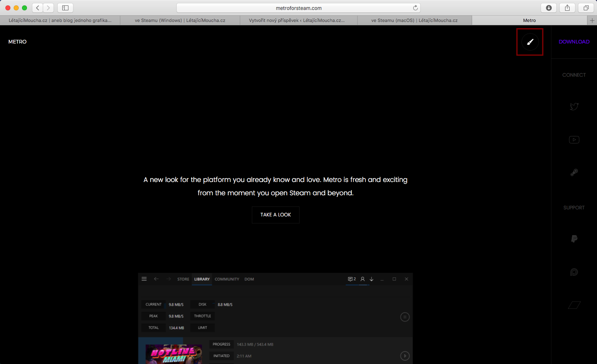Open the YouTube icon in sidebar
597x364 pixels.
tap(574, 140)
